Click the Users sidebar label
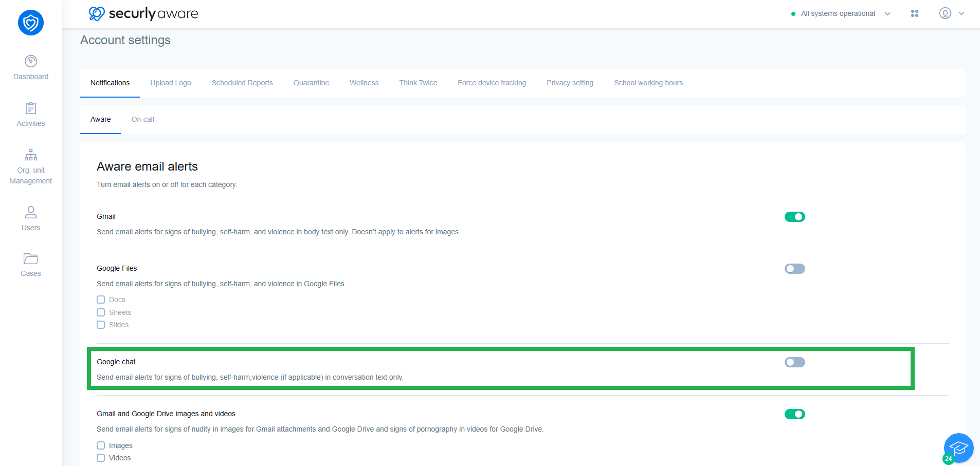Screen dimensions: 980x466 tap(31, 228)
